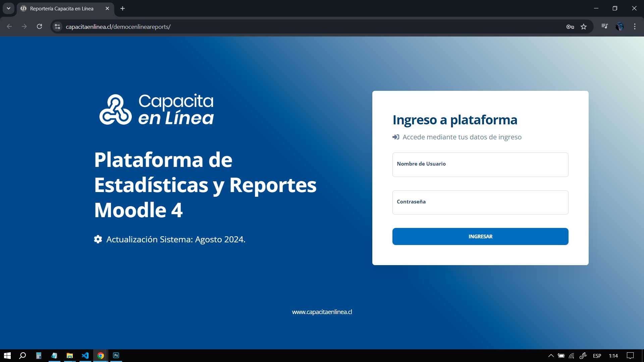Open the Chrome profile avatar
644x362 pixels.
(620, 26)
